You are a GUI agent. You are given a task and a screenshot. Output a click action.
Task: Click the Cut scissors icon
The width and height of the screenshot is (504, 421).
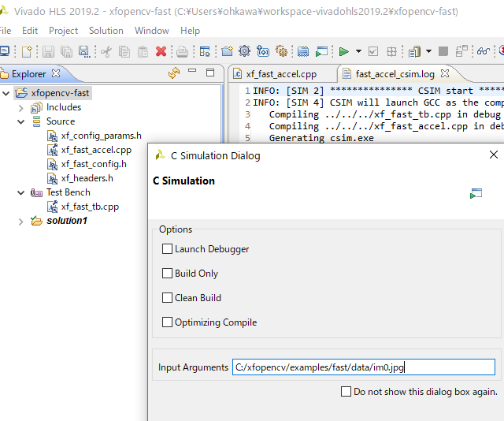tap(106, 51)
